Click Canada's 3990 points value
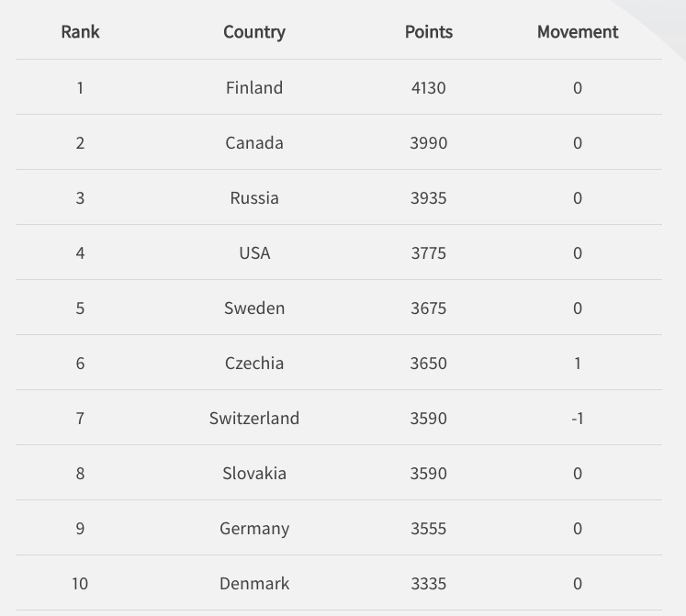The height and width of the screenshot is (616, 686). [x=428, y=143]
